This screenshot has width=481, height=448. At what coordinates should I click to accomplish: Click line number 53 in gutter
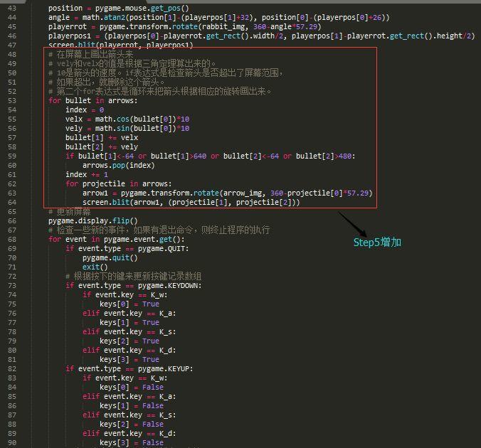(11, 101)
